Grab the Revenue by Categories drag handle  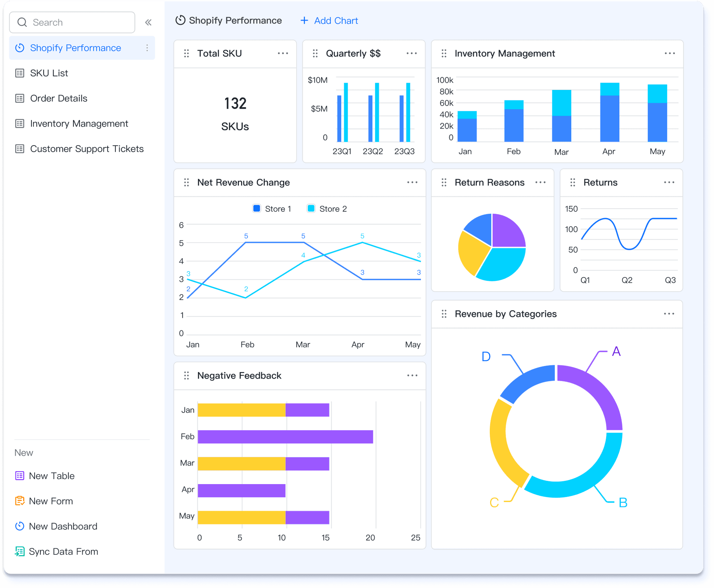(x=444, y=314)
